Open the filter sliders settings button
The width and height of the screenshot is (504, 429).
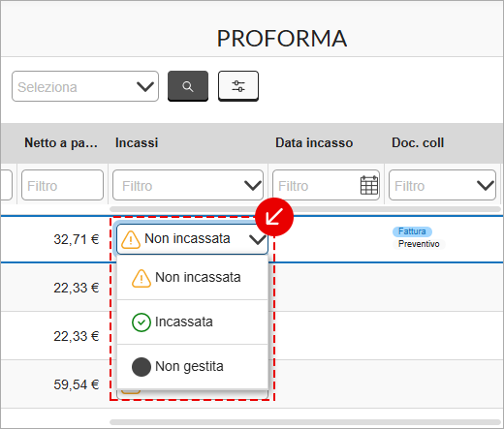[238, 86]
